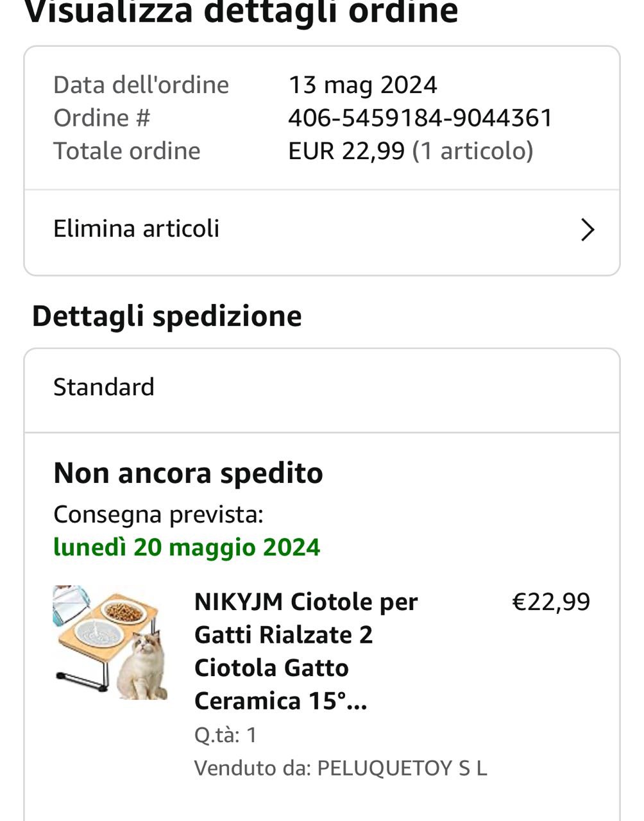The width and height of the screenshot is (644, 821).
Task: Click the chevron arrow beside Elimina articoli
Action: (587, 230)
